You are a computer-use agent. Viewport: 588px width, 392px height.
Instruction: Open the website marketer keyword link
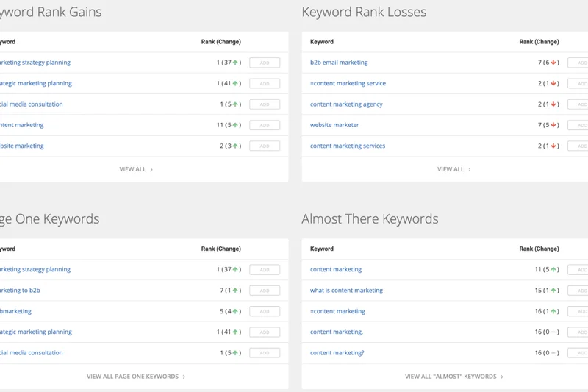tap(334, 125)
